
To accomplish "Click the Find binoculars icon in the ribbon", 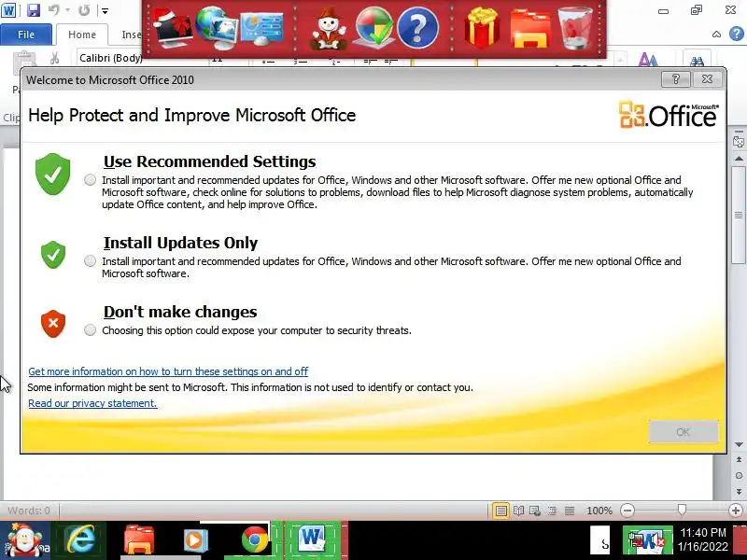I will coord(697,61).
